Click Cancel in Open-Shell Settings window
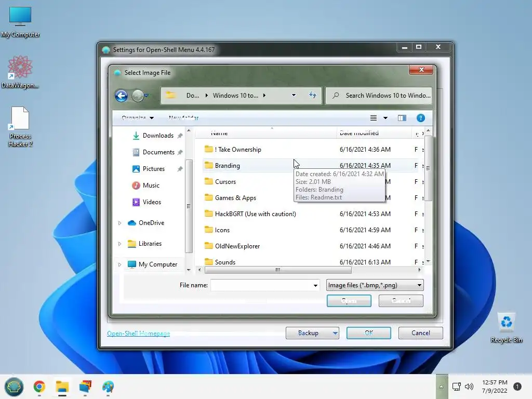The height and width of the screenshot is (399, 532). 420,333
